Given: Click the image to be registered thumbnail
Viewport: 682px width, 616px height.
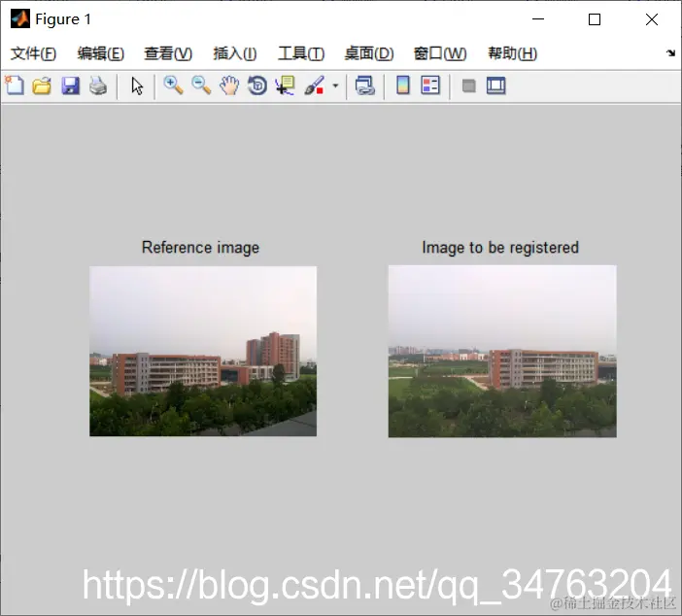Looking at the screenshot, I should pos(502,351).
